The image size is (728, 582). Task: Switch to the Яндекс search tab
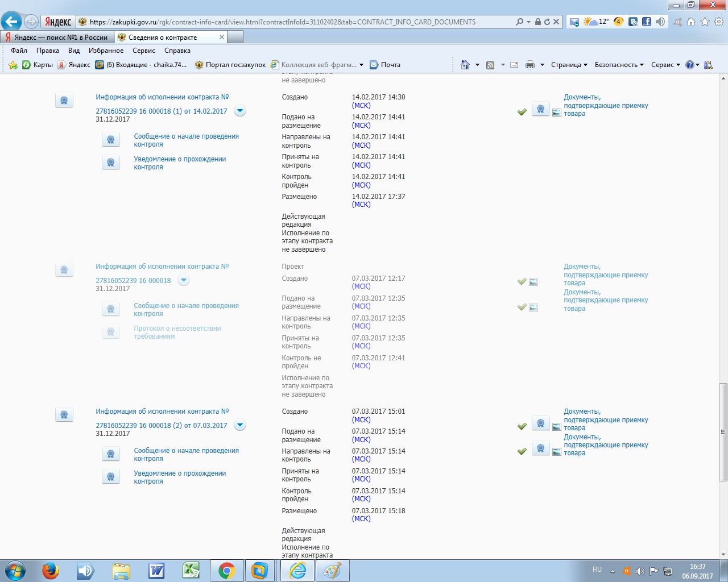click(x=58, y=38)
